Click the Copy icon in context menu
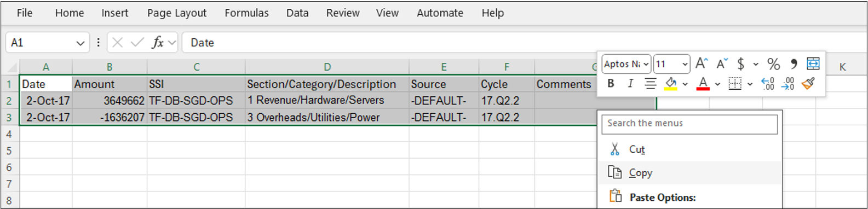This screenshot has width=868, height=209. [615, 173]
